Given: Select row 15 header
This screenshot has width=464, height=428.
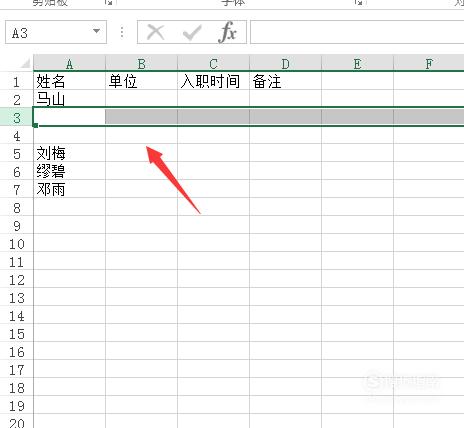Looking at the screenshot, I should click(17, 334).
